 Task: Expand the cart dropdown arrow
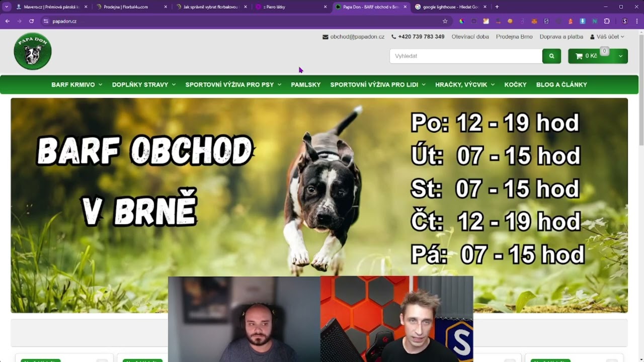coord(620,56)
